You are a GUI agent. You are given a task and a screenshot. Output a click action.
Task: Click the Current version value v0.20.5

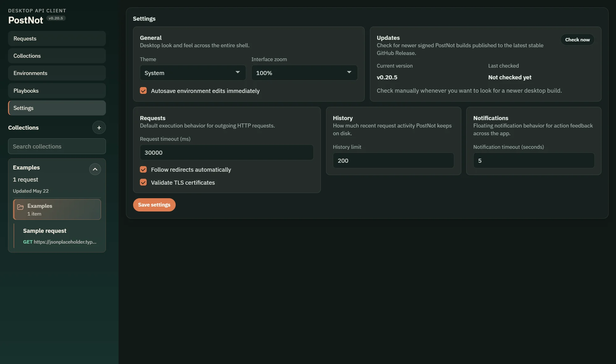(x=387, y=77)
